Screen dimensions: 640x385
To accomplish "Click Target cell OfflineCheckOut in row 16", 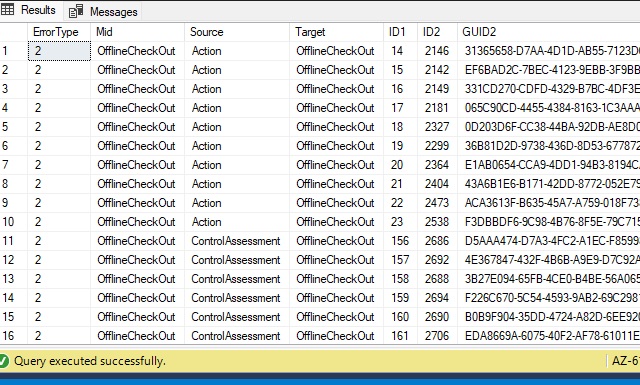I will point(337,336).
